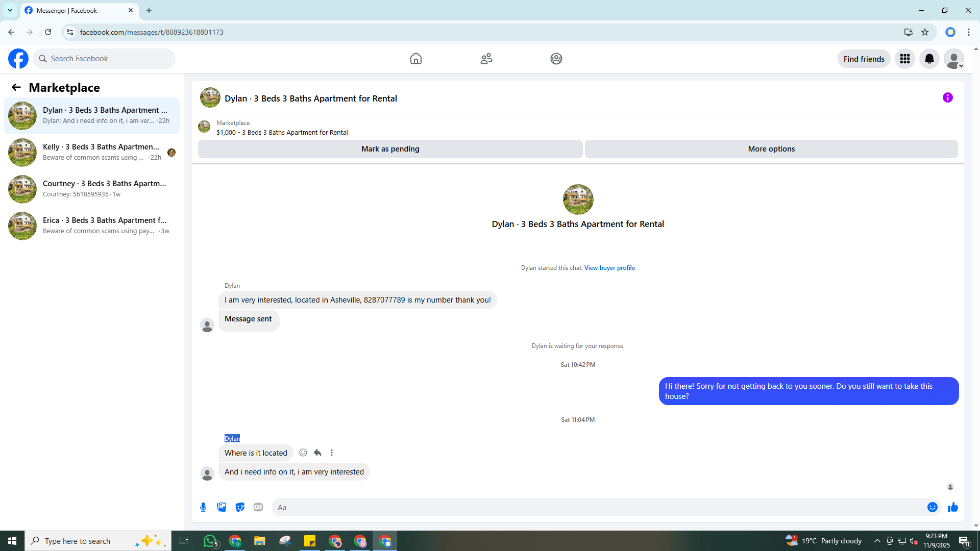980x551 pixels.
Task: Choose a sticker for the message
Action: click(240, 507)
